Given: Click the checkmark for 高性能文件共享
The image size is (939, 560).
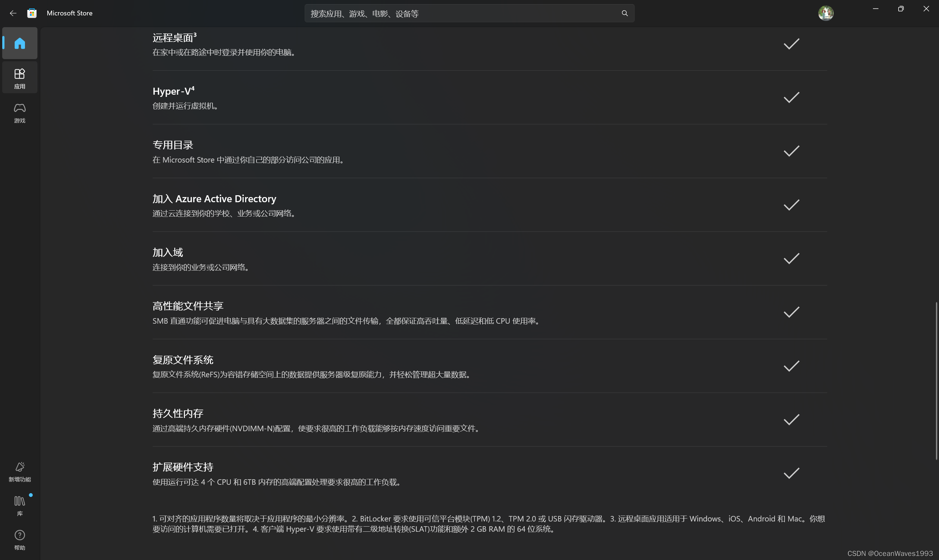Looking at the screenshot, I should pos(791,312).
